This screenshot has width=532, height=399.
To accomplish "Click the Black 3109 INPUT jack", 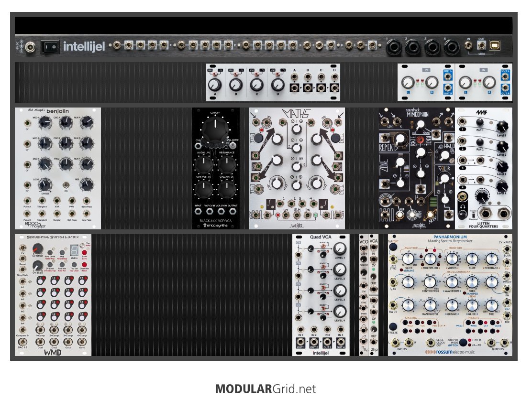I will click(198, 212).
